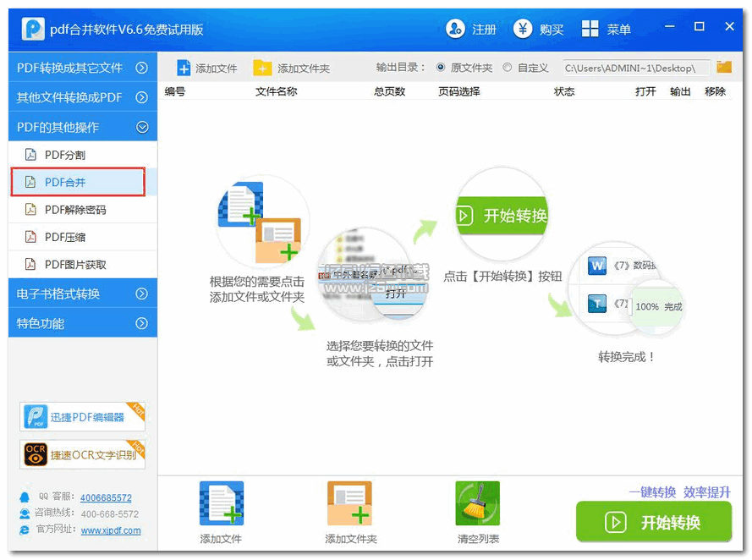Open the PDF转换成其它文件 category
The image size is (752, 560).
[83, 68]
